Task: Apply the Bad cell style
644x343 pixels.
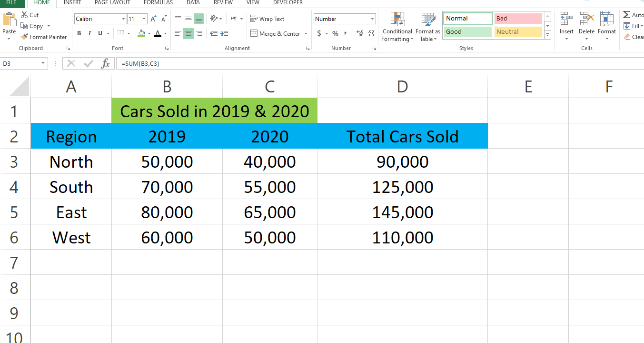Action: point(518,18)
